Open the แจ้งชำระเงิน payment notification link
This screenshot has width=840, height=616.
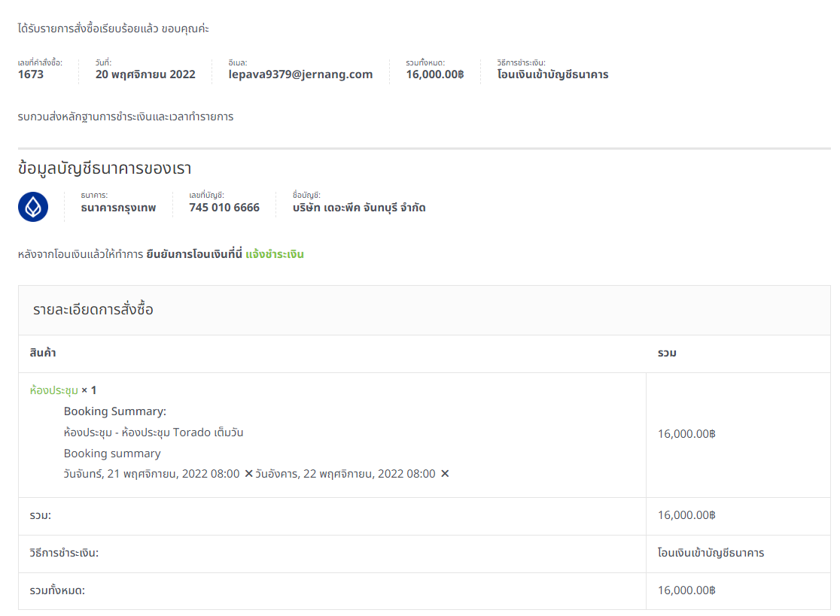pos(275,254)
